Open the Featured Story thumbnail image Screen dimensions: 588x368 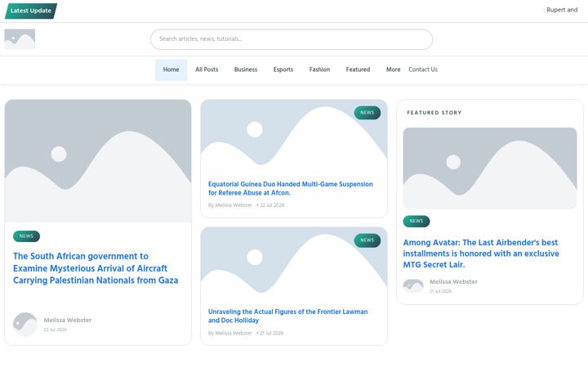(x=490, y=168)
